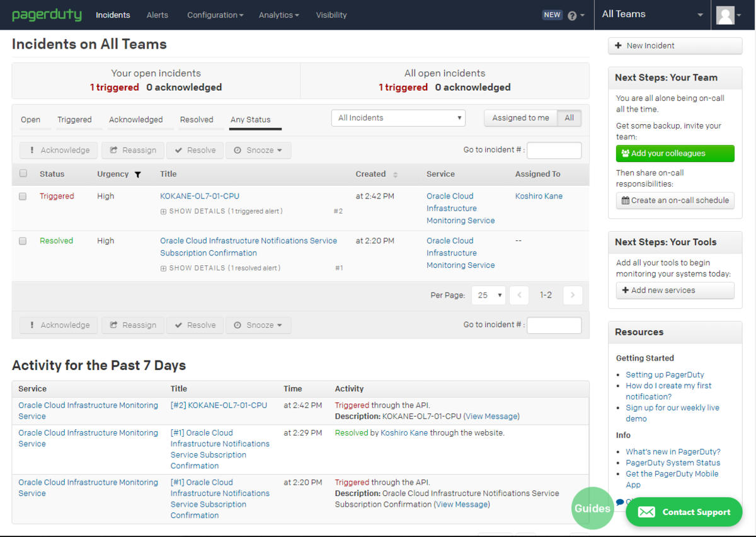Sort by the Status column header

(52, 175)
